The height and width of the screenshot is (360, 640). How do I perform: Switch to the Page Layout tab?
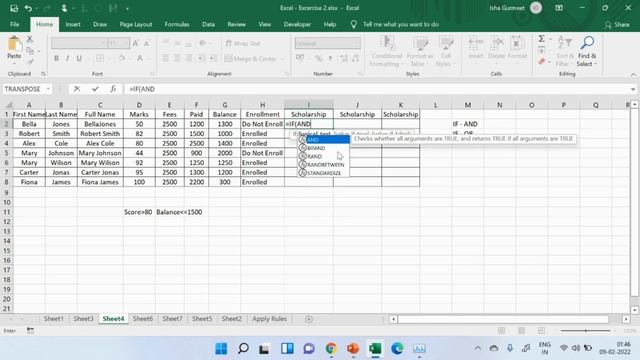tap(136, 24)
